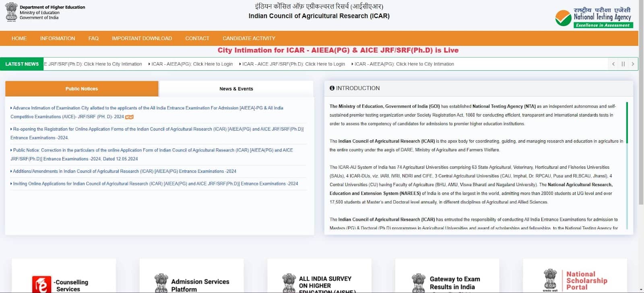644x293 pixels.
Task: Open the INFORMATION menu
Action: 58,38
